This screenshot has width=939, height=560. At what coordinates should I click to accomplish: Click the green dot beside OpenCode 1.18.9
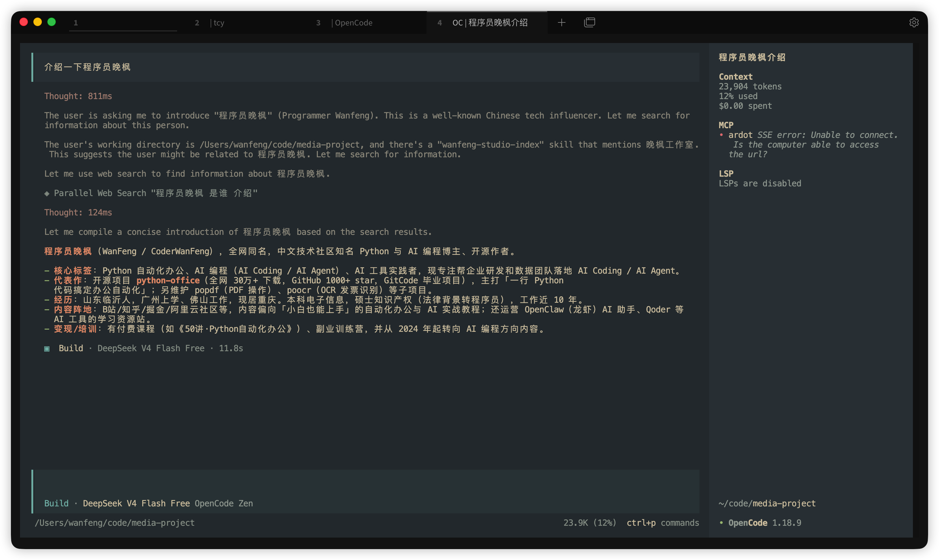coord(721,523)
